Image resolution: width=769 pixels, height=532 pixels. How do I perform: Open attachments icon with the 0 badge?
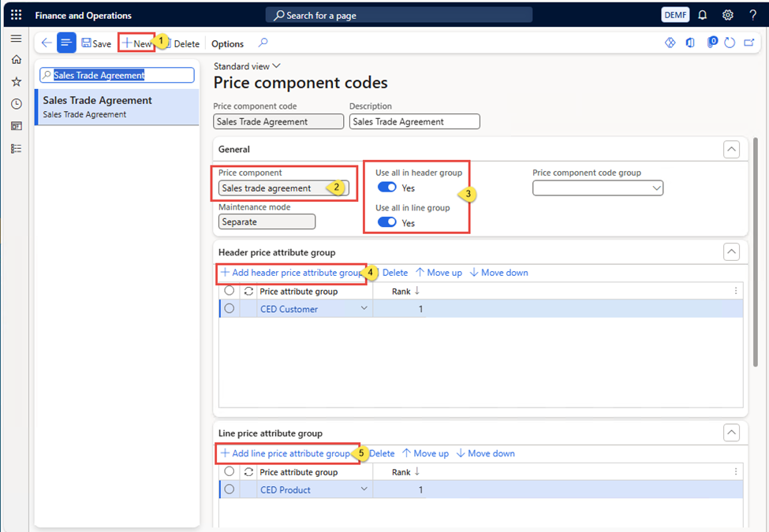click(711, 43)
